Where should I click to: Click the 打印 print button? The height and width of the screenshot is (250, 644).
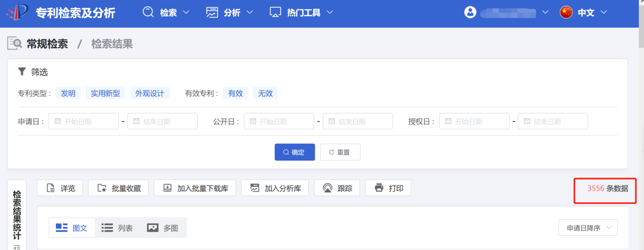388,188
